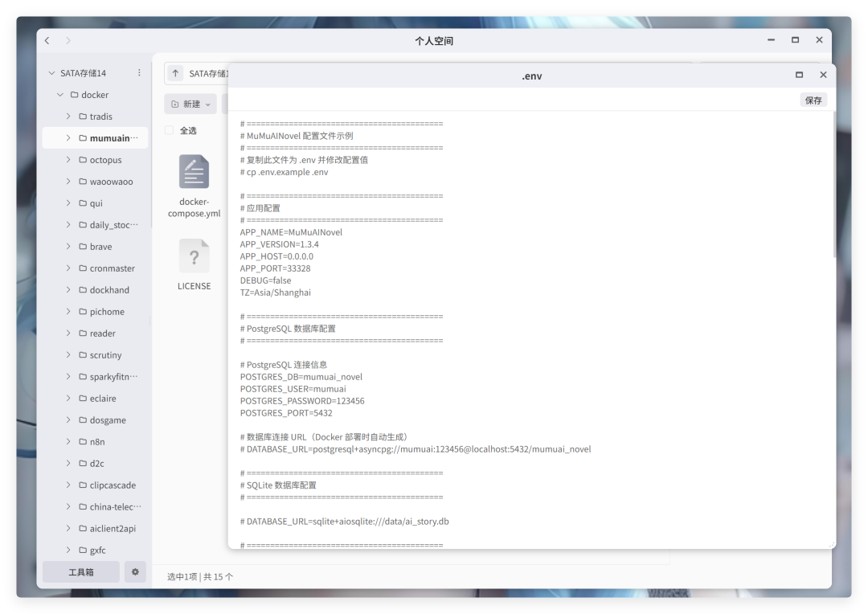The height and width of the screenshot is (614, 868).
Task: Select the LICENSE file icon
Action: 194,256
